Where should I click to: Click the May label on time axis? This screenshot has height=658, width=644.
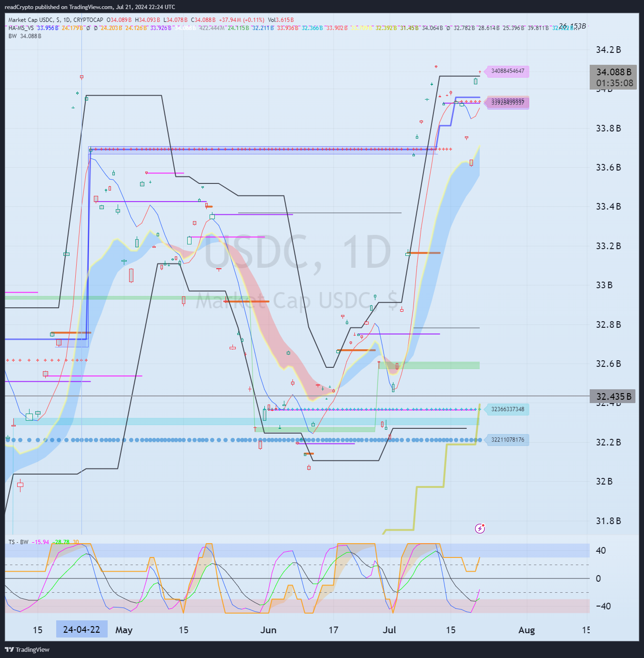pyautogui.click(x=124, y=630)
